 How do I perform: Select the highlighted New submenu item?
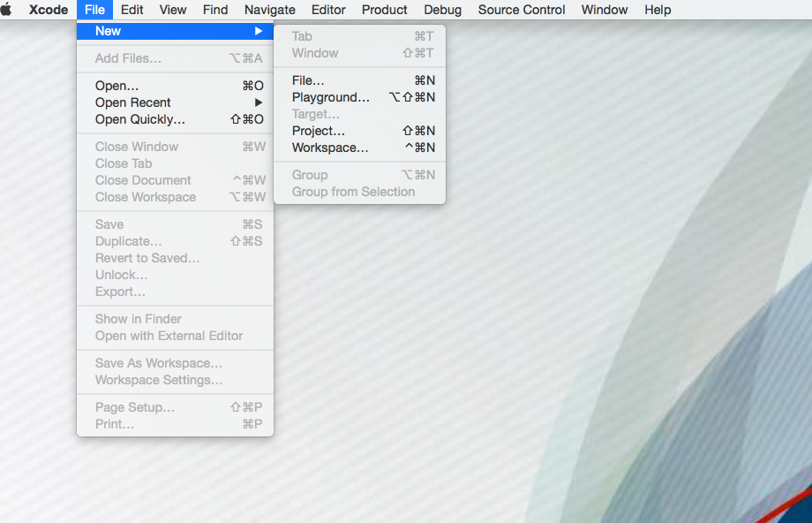pyautogui.click(x=175, y=31)
